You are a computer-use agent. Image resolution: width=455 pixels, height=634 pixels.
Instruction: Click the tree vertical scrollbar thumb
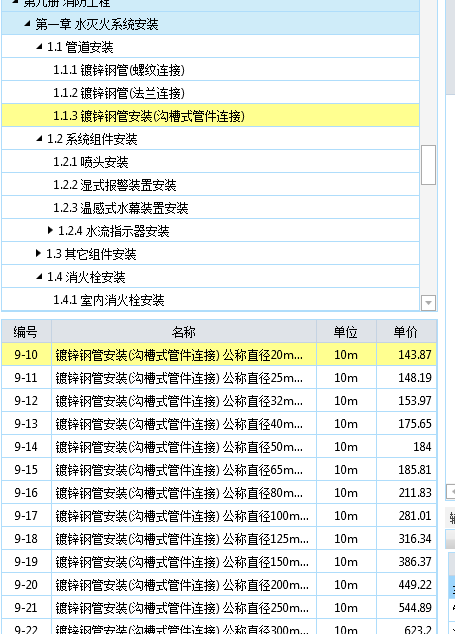click(428, 165)
